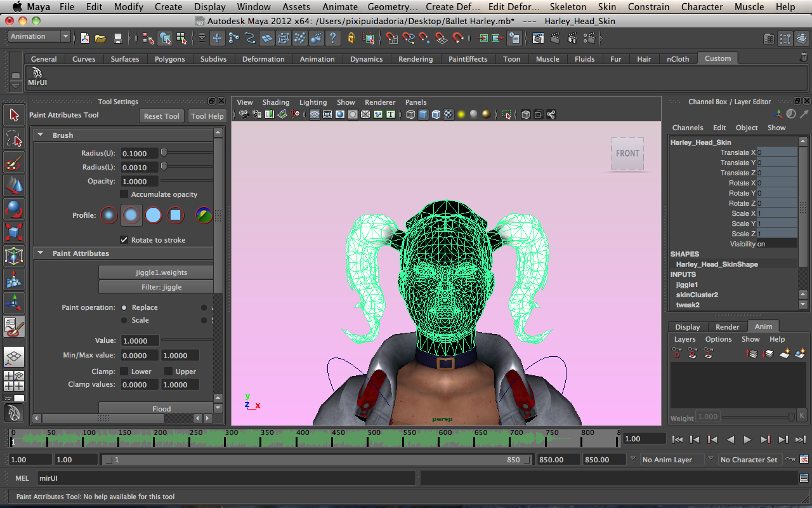Choose the Paint Selection tool in the toolbox

click(14, 163)
